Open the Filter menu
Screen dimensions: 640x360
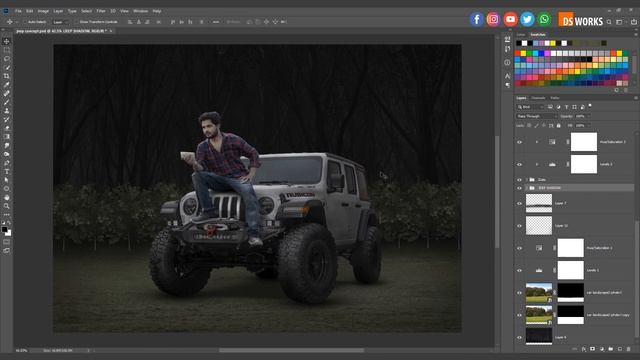(101, 11)
